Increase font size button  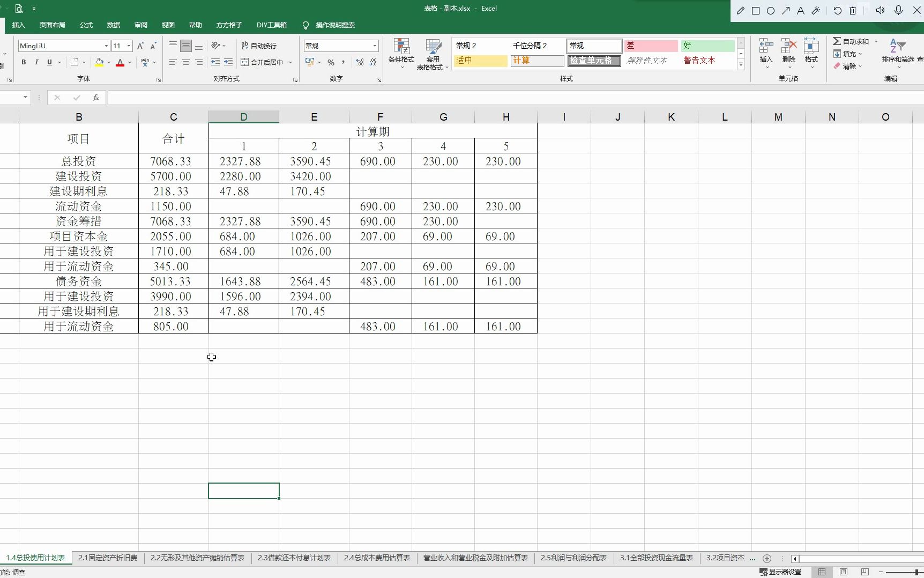(140, 46)
